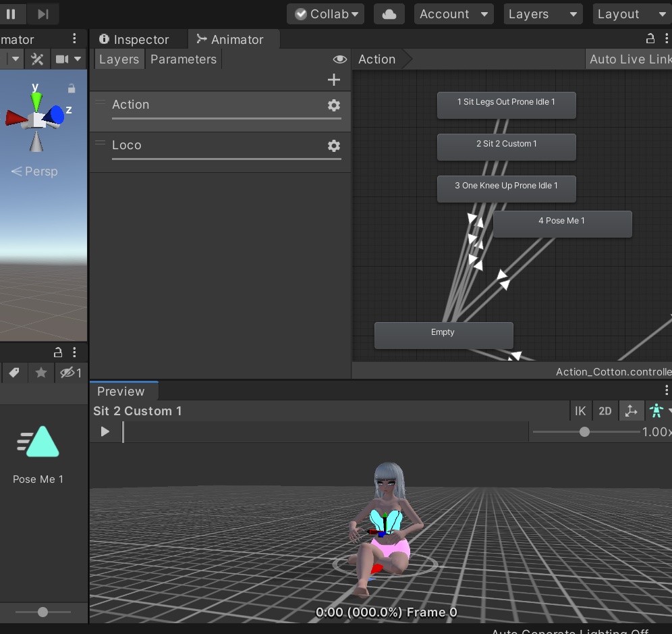This screenshot has height=634, width=672.
Task: Toggle the pivot display icon in Preview
Action: [631, 411]
